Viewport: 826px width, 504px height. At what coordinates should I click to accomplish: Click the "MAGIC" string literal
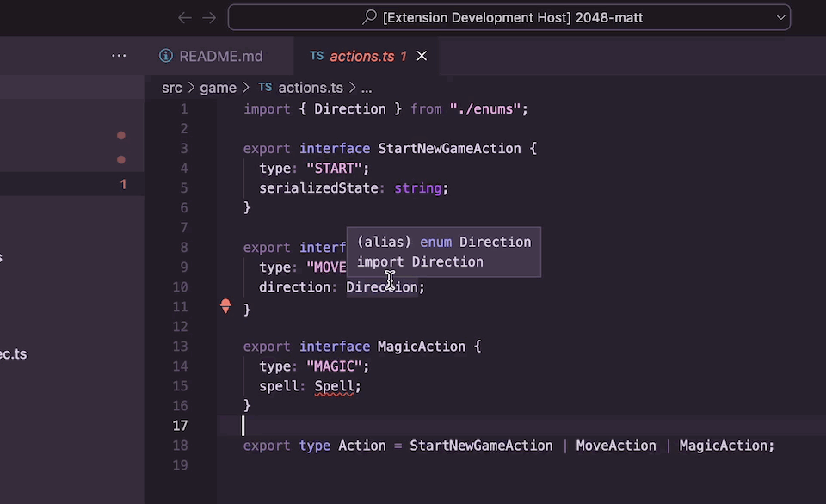(334, 366)
